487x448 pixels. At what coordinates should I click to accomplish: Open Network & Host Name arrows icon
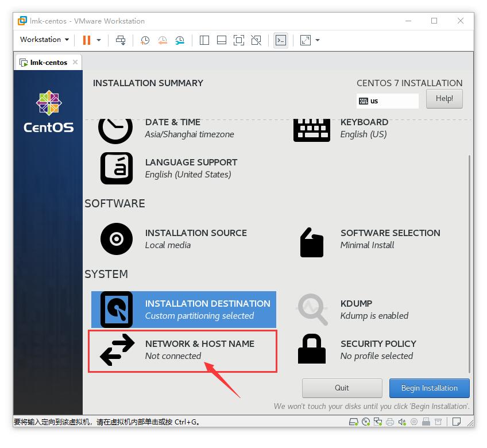[117, 350]
